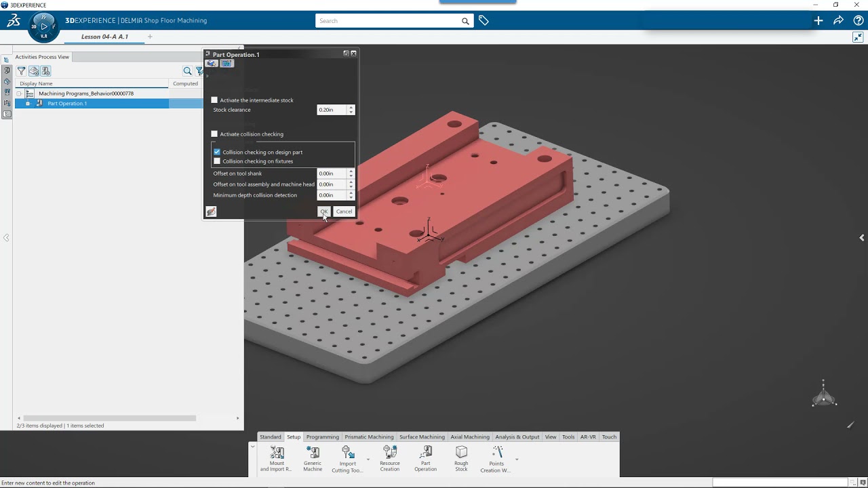Click the horizontal scrollbar in Activities Process View
Screen dimensions: 868x488
110,418
